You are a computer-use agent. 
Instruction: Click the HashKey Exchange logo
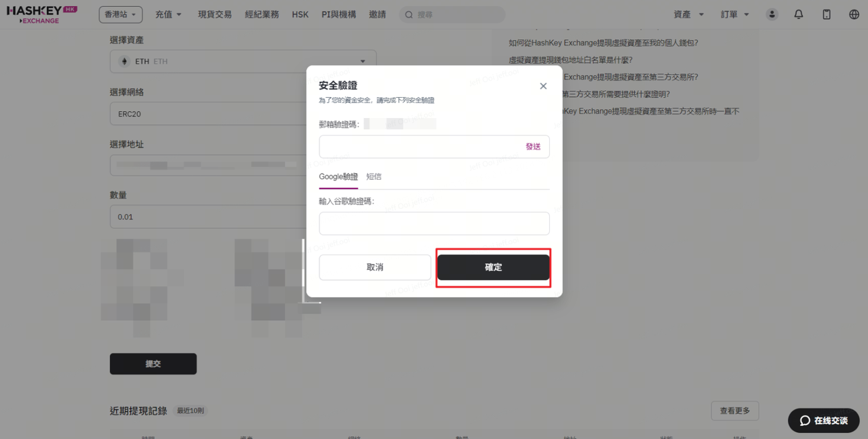(x=42, y=14)
